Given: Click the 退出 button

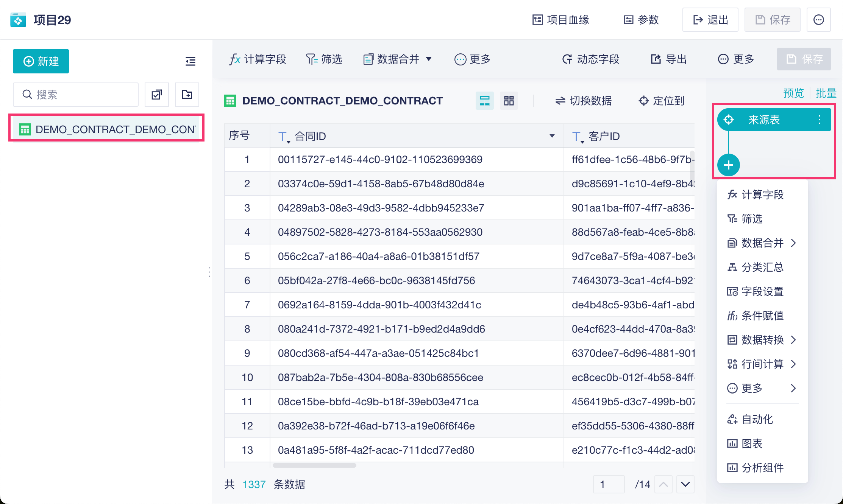Looking at the screenshot, I should tap(710, 20).
